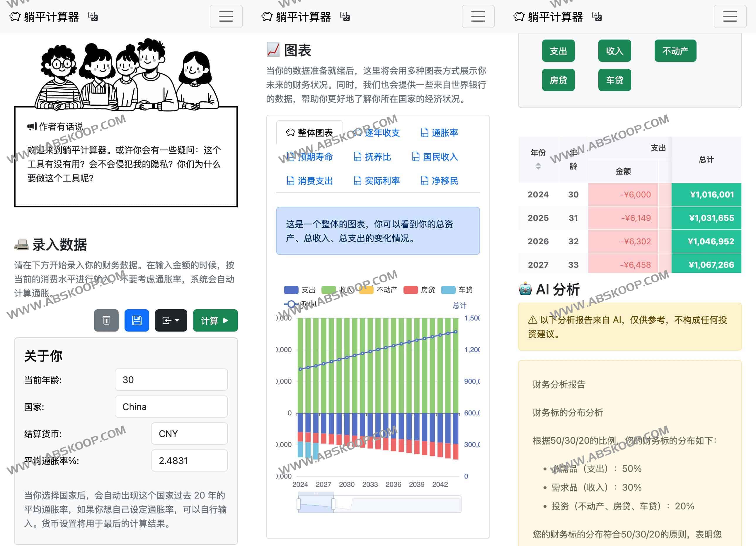Click translate language icon in left screen
The height and width of the screenshot is (546, 756).
(93, 16)
